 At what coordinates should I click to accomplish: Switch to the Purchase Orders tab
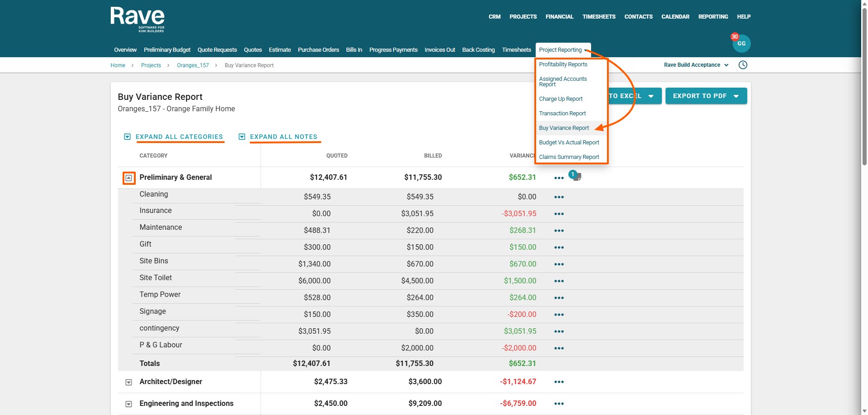tap(318, 50)
